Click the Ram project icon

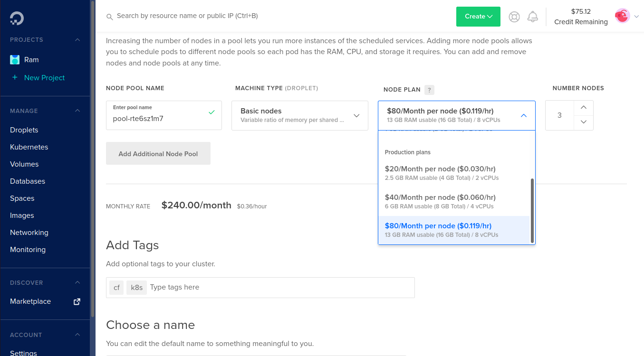(x=15, y=60)
